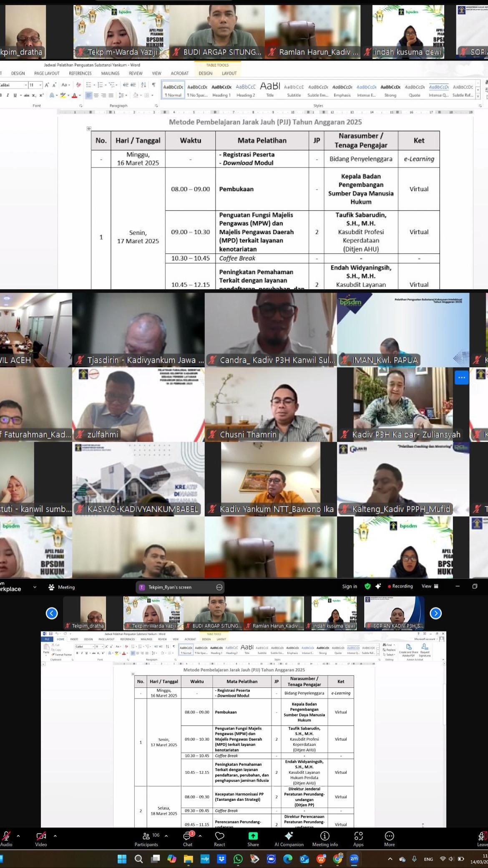Viewport: 488px width, 868px height.
Task: Select the zulfahmi video tile
Action: [x=138, y=404]
